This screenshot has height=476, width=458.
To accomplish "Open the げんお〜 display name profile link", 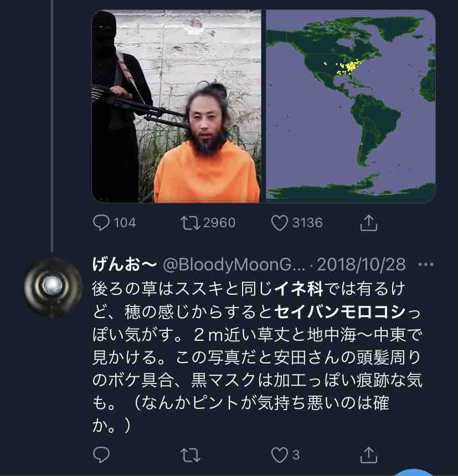I will pyautogui.click(x=125, y=264).
